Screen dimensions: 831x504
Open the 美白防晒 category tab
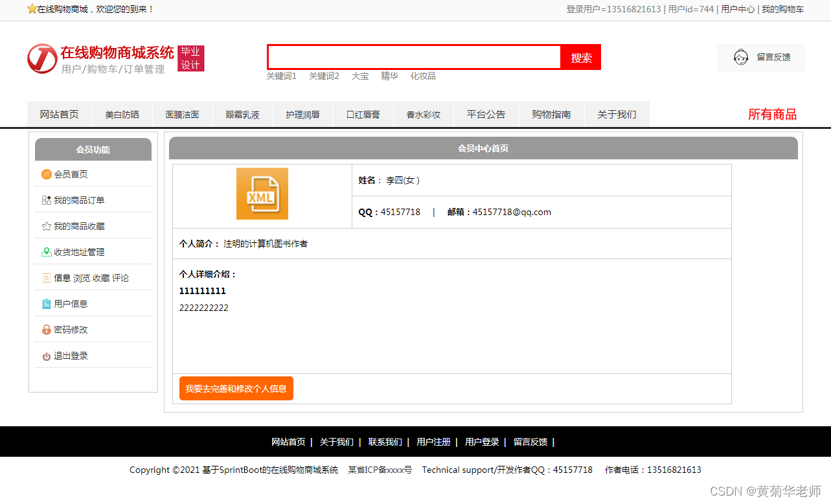(122, 115)
